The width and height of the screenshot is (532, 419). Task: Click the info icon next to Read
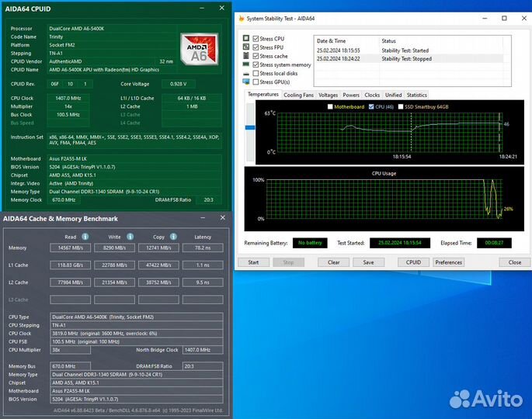[85, 237]
